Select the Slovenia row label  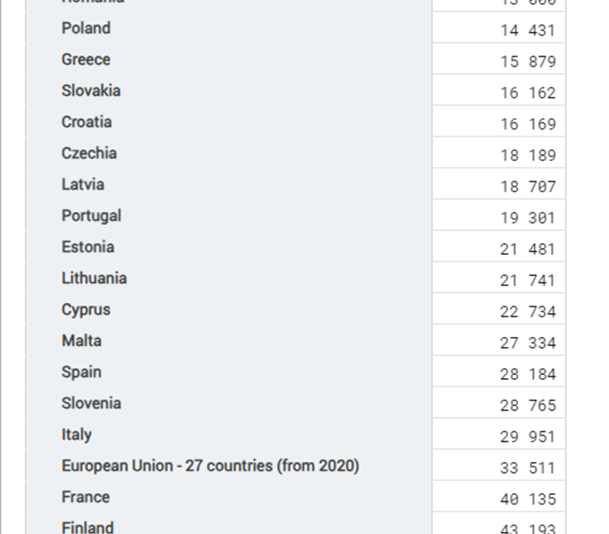91,403
